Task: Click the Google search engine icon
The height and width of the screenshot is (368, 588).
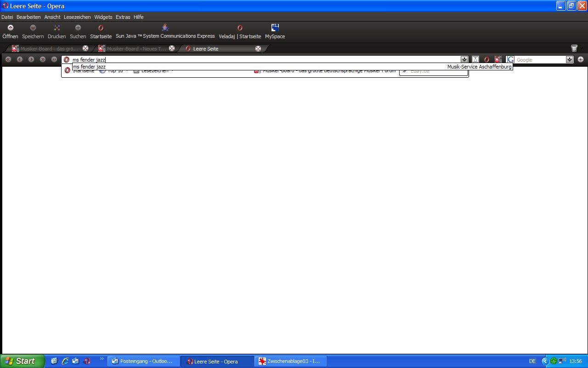Action: (x=510, y=60)
